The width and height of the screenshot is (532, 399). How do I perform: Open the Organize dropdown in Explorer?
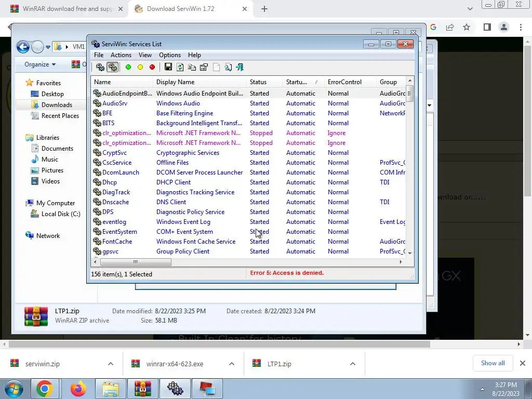[x=40, y=64]
